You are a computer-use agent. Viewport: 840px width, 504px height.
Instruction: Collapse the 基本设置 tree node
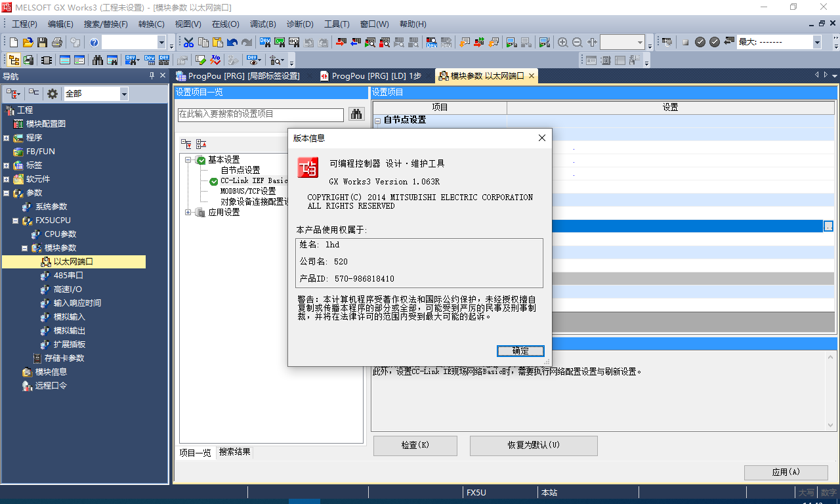[x=188, y=159]
